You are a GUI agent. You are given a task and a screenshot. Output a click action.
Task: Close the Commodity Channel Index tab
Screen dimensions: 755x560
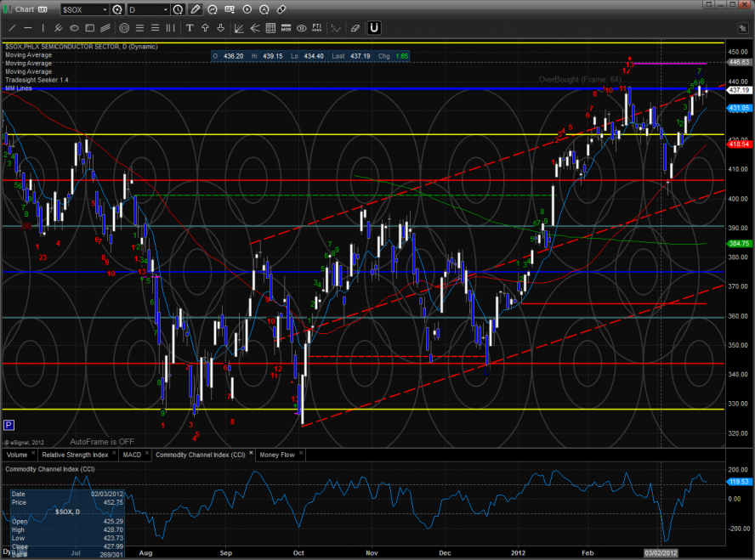coord(250,455)
